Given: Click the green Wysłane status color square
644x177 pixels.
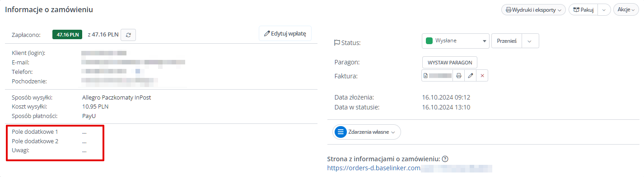Looking at the screenshot, I should point(429,41).
